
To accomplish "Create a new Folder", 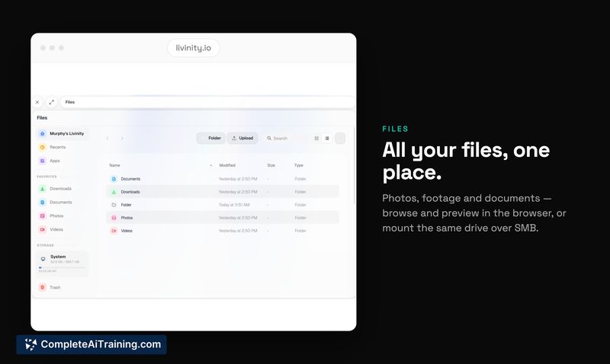I will click(211, 139).
